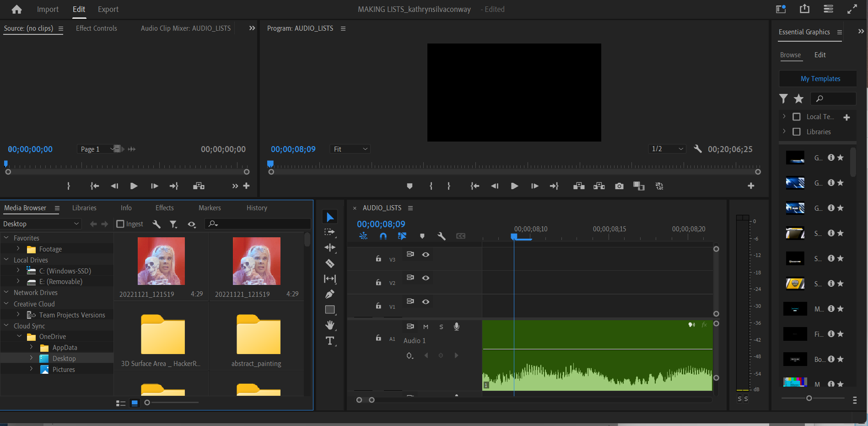Open the timeline display settings wrench
Viewport: 868px width, 426px height.
(x=441, y=236)
